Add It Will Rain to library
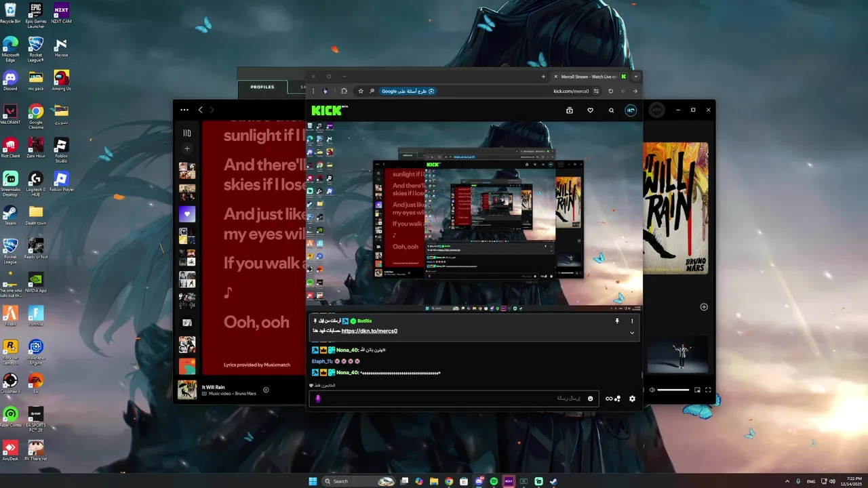Viewport: 868px width, 488px height. click(266, 390)
